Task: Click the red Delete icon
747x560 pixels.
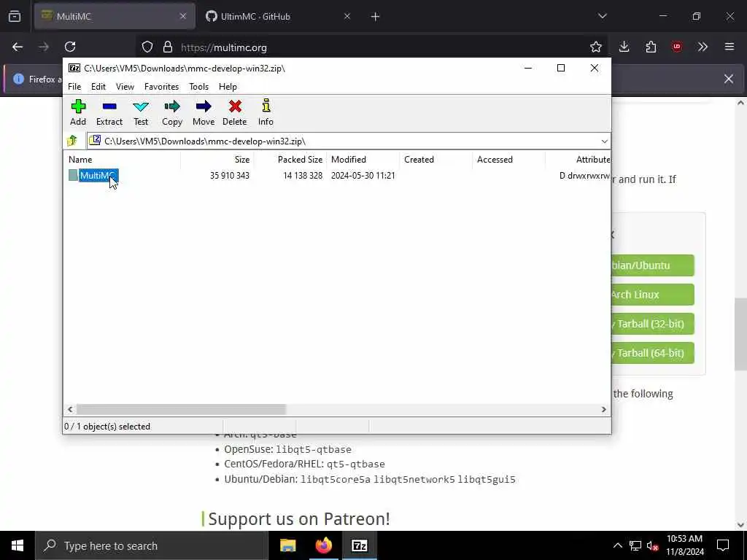Action: (235, 112)
